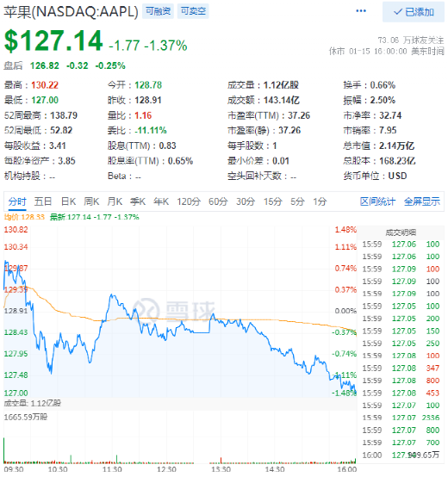Viewport: 448px width, 477px height.
Task: Show the 120分 interval chart
Action: click(189, 201)
